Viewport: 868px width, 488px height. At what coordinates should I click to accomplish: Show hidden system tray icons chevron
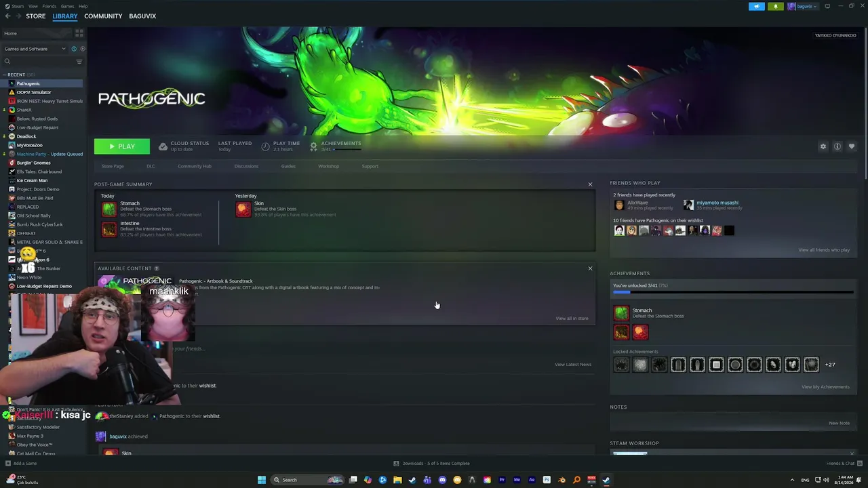(792, 480)
